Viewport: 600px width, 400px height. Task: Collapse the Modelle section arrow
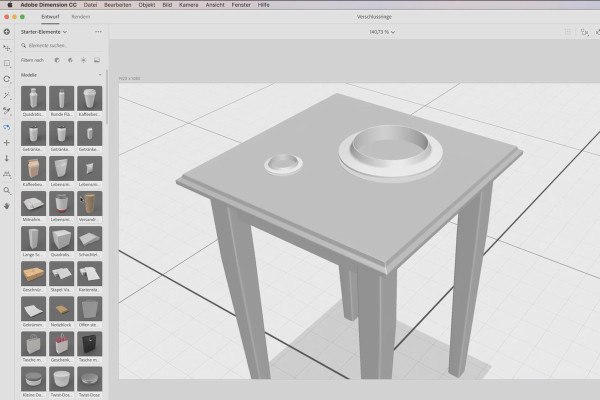tap(100, 75)
